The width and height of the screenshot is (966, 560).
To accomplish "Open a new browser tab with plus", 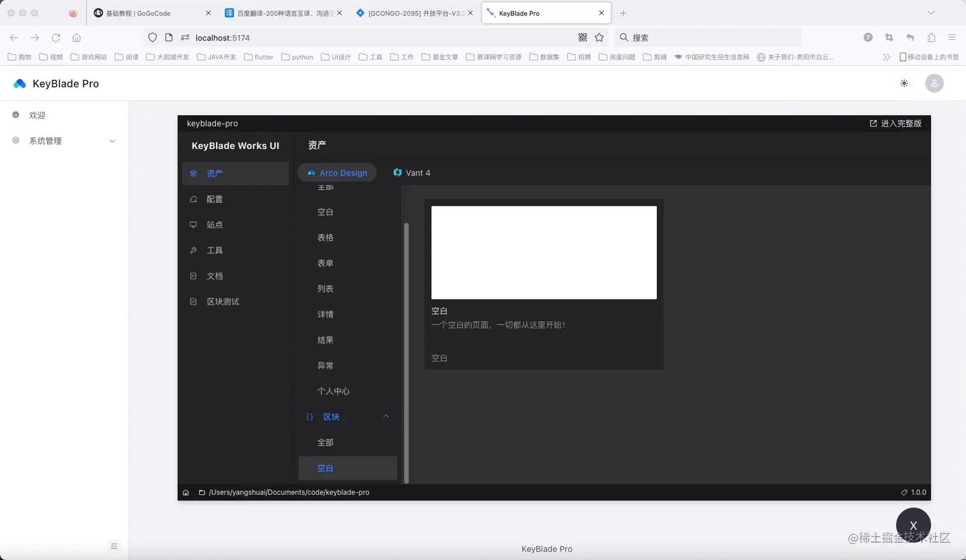I will coord(623,13).
